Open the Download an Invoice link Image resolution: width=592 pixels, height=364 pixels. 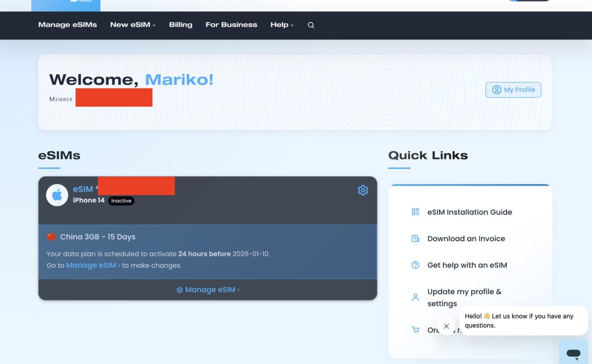[466, 239]
